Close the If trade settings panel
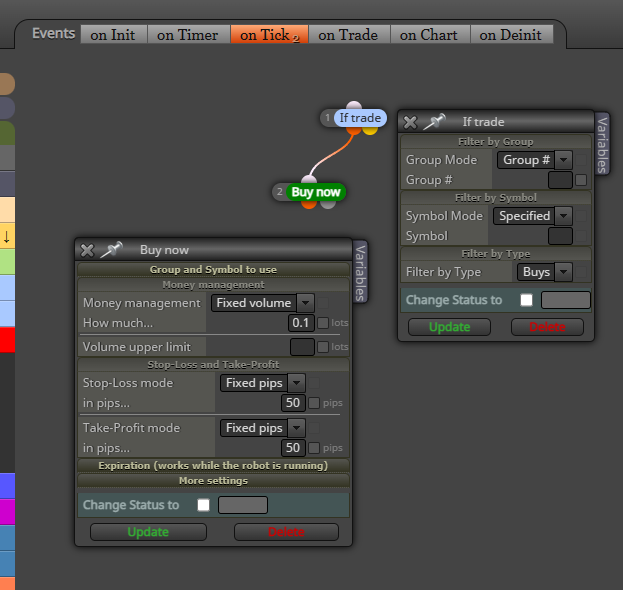The height and width of the screenshot is (590, 623). [x=410, y=122]
